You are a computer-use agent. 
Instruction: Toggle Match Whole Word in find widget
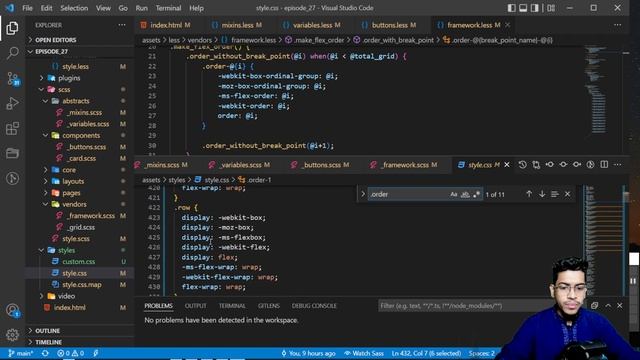click(x=465, y=194)
